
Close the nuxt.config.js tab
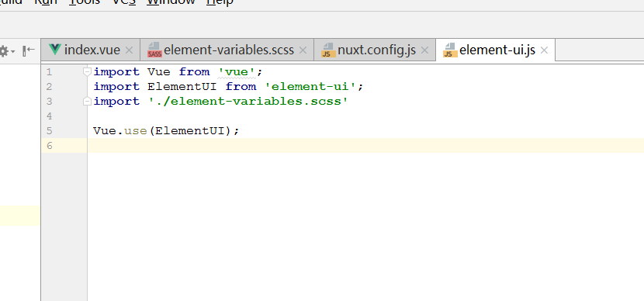424,50
